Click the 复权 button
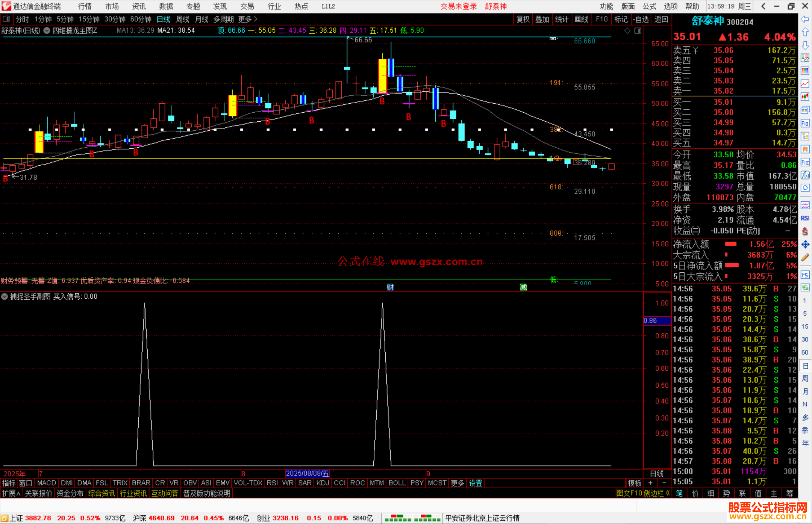Image resolution: width=812 pixels, height=524 pixels. coord(523,19)
